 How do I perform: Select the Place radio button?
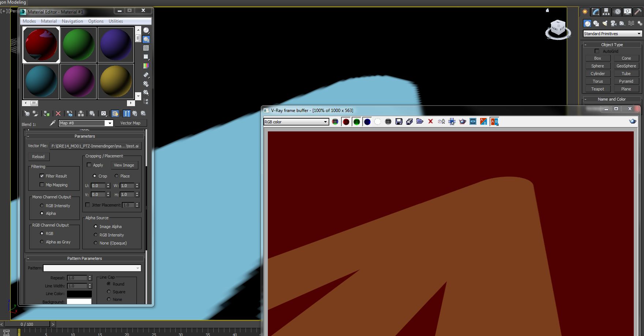tap(116, 176)
